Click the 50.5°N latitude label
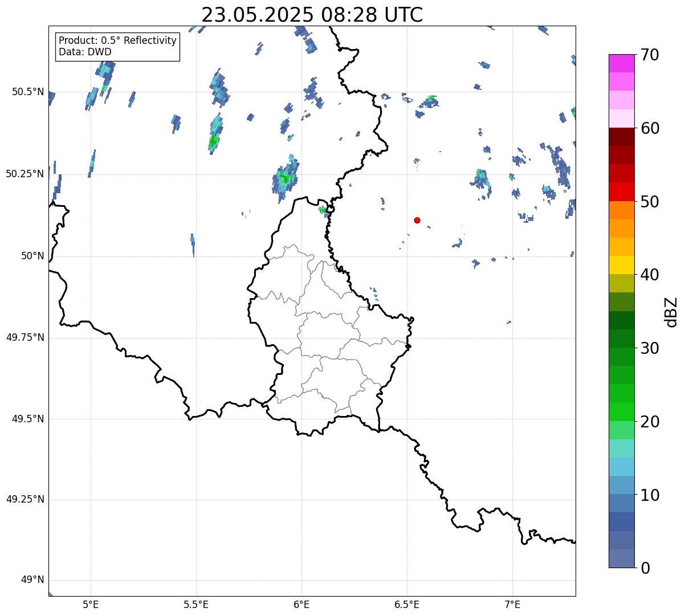 [x=28, y=92]
